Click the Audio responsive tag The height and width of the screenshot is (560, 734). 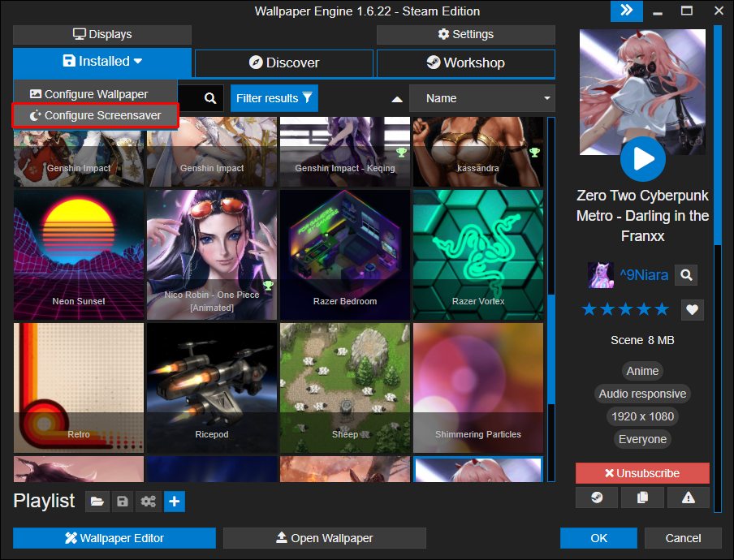642,394
